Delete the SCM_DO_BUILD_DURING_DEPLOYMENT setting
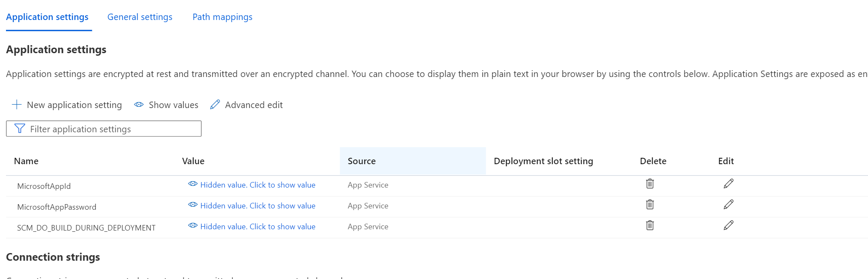Viewport: 868px width, 279px height. (650, 225)
